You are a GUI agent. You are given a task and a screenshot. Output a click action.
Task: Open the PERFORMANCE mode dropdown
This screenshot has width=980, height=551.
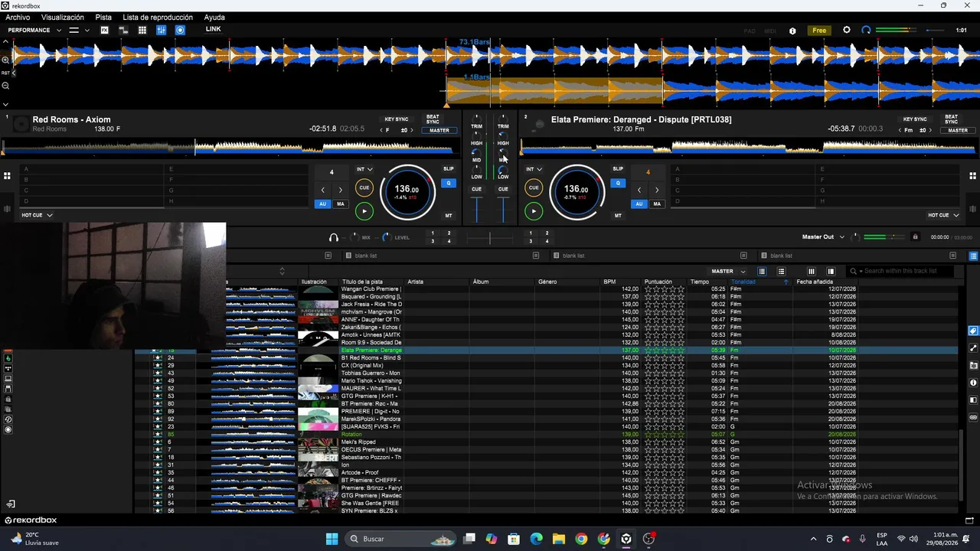(x=34, y=30)
